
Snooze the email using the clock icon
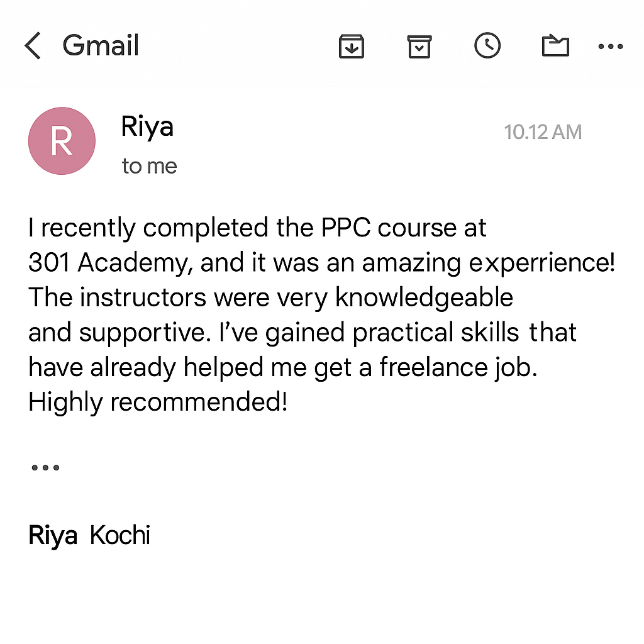[x=487, y=45]
